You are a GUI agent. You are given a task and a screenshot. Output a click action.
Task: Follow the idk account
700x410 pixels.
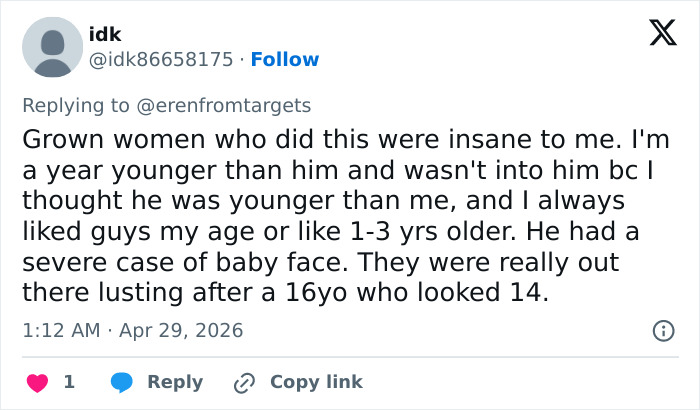point(285,59)
